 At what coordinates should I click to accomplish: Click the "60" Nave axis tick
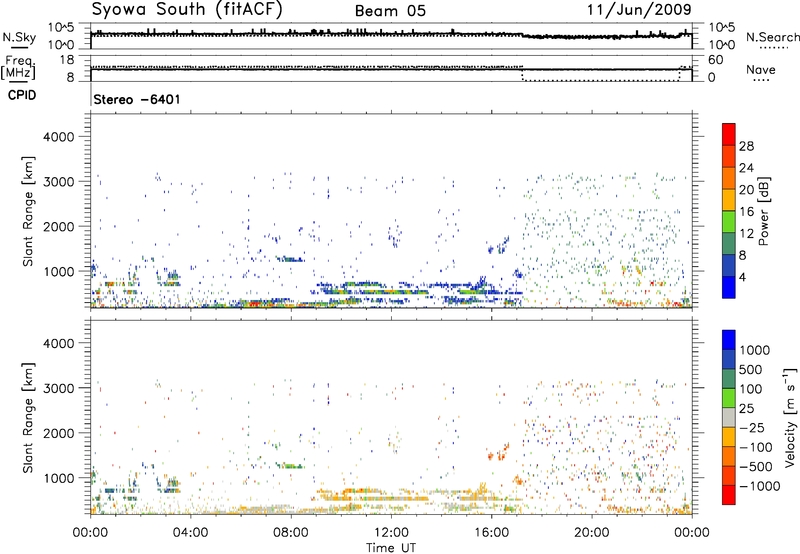click(715, 60)
